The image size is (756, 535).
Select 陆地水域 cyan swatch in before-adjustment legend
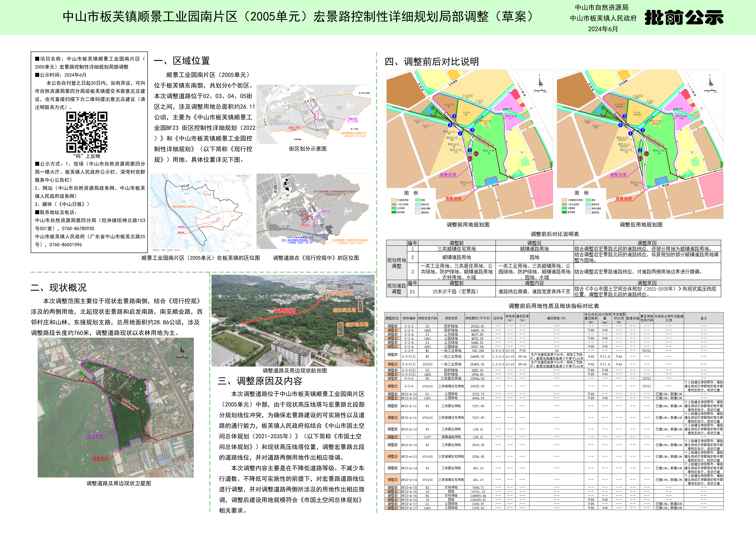tap(418, 204)
